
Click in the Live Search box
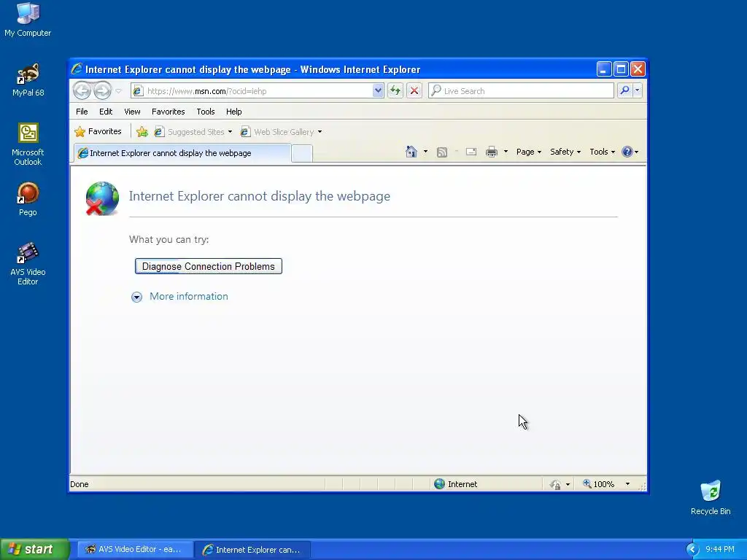pyautogui.click(x=521, y=90)
